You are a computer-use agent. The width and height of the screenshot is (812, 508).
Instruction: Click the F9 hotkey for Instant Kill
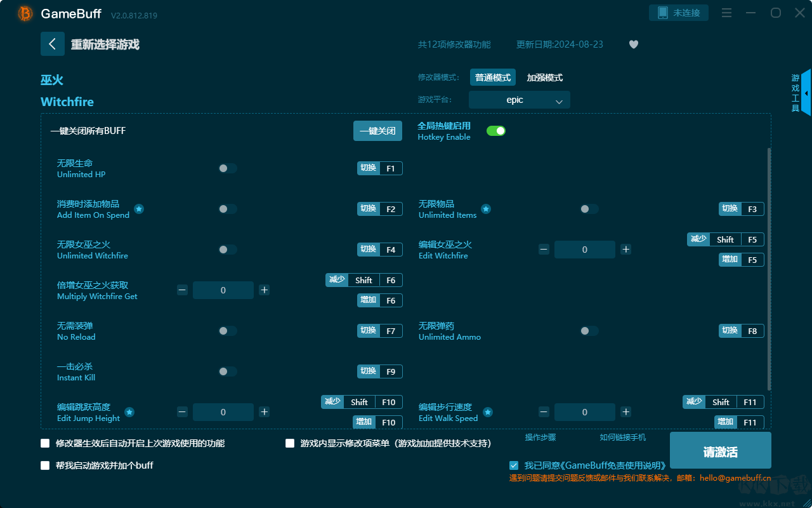tap(380, 371)
